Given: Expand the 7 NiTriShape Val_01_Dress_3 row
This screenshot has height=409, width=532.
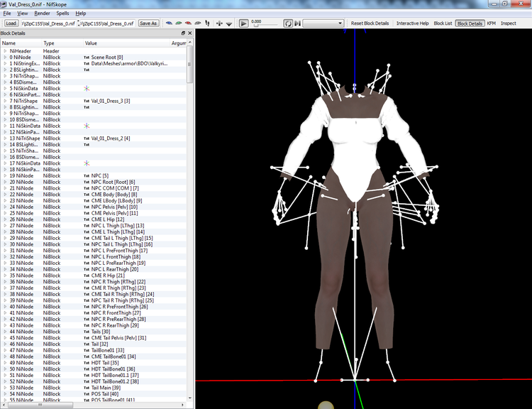Looking at the screenshot, I should [x=5, y=101].
